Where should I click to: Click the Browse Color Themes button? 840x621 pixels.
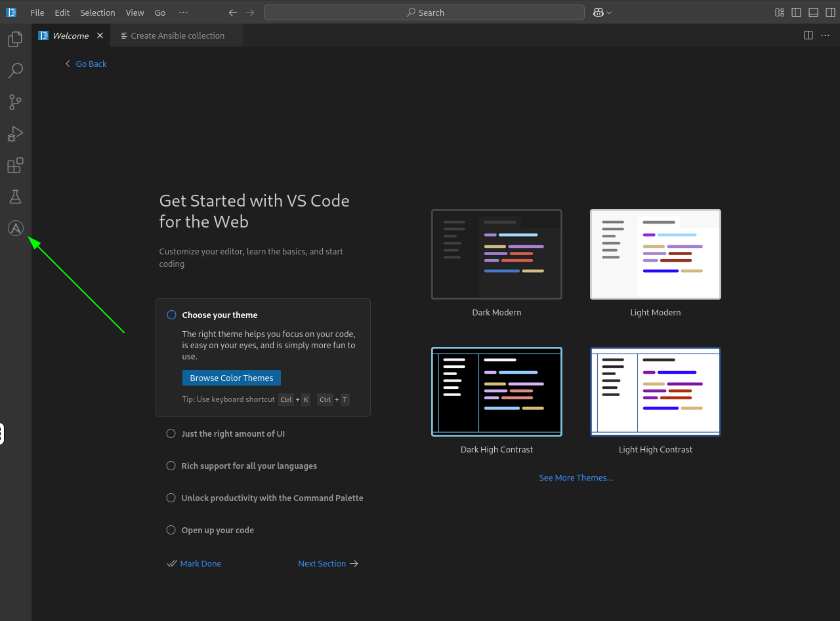pos(232,378)
